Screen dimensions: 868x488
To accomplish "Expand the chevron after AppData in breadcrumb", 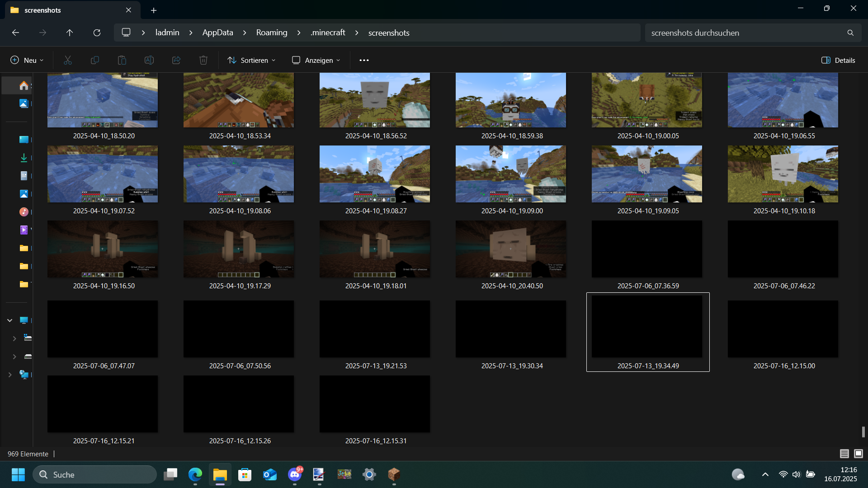I will click(x=245, y=33).
